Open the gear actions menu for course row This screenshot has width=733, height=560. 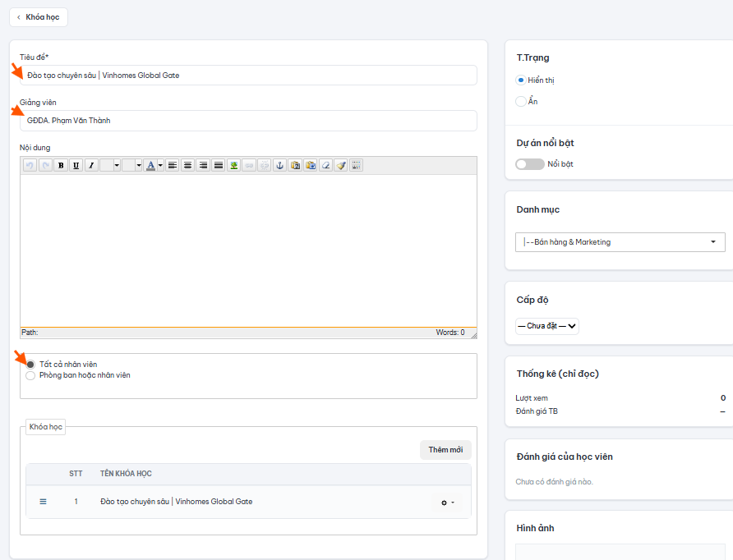click(447, 503)
